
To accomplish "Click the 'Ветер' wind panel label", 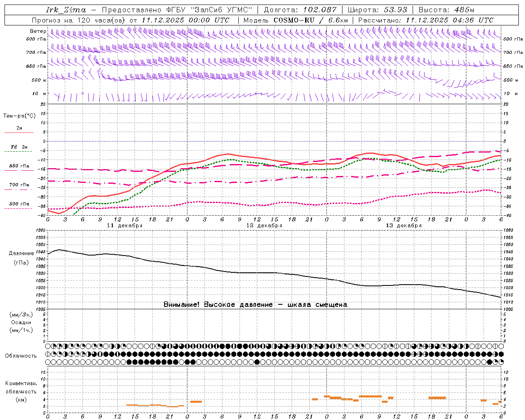I will [x=38, y=31].
